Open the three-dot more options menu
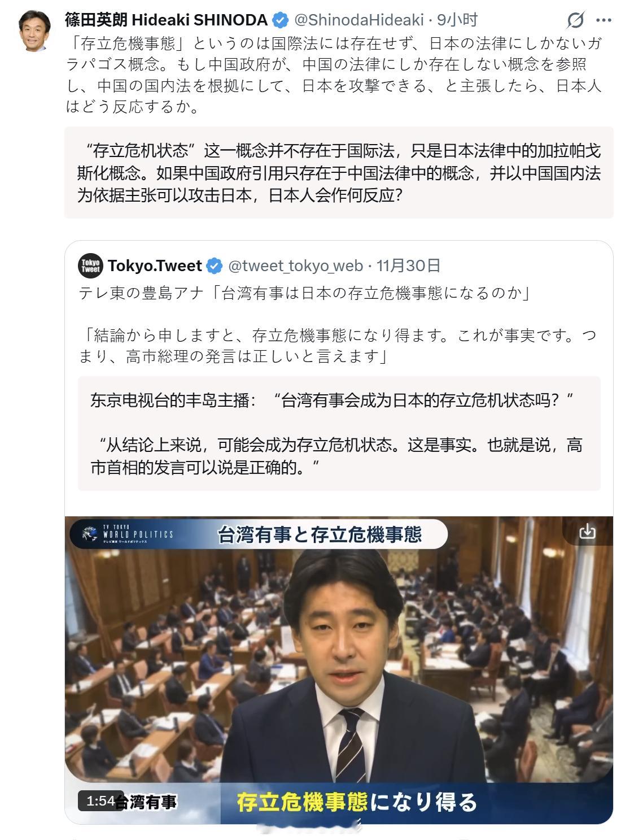The image size is (621, 840). coord(604,20)
